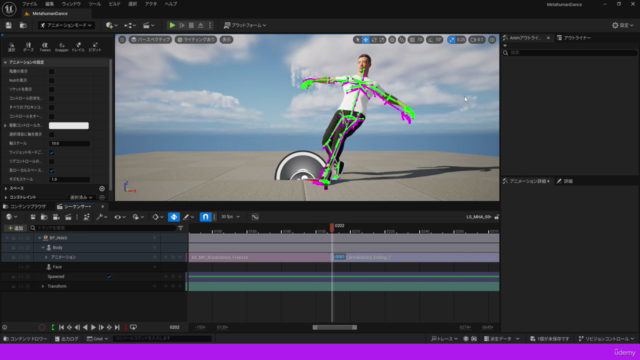Click the Sequencer curve editor icon

click(255, 217)
